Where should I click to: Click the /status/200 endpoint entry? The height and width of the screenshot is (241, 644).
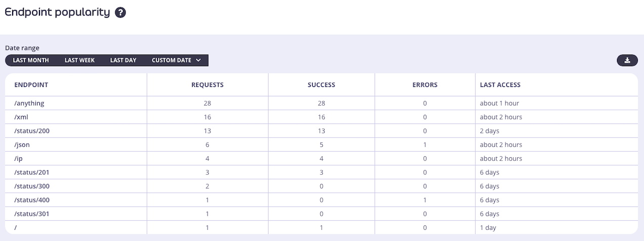click(x=32, y=131)
